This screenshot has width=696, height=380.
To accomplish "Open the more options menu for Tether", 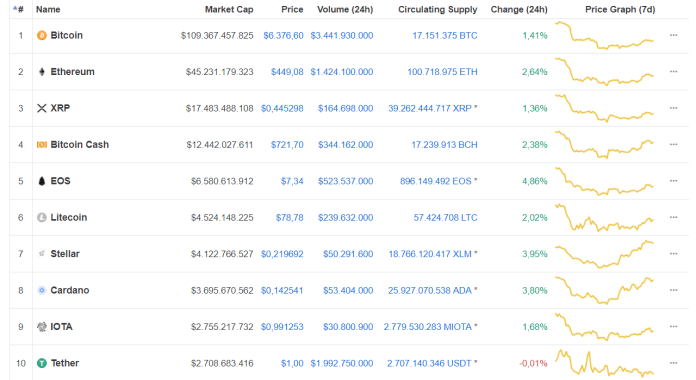I will pos(673,363).
